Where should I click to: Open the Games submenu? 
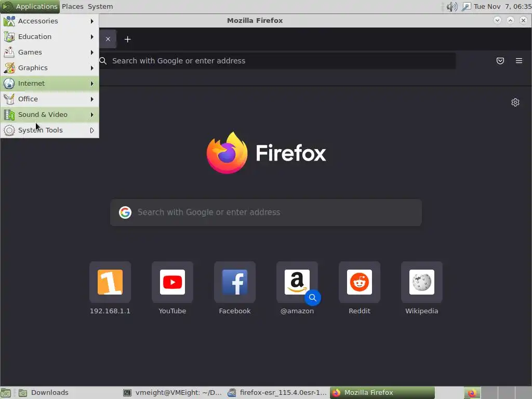click(x=49, y=52)
